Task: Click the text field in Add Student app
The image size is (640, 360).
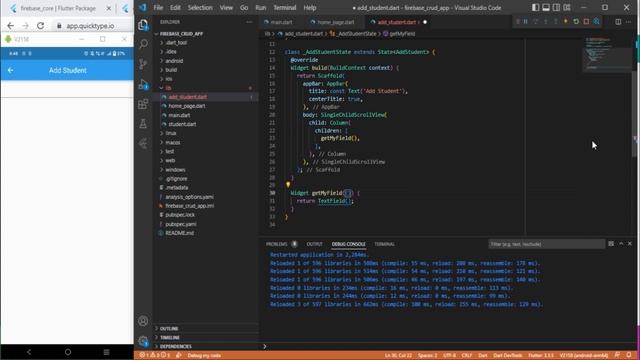Action: 67,89
